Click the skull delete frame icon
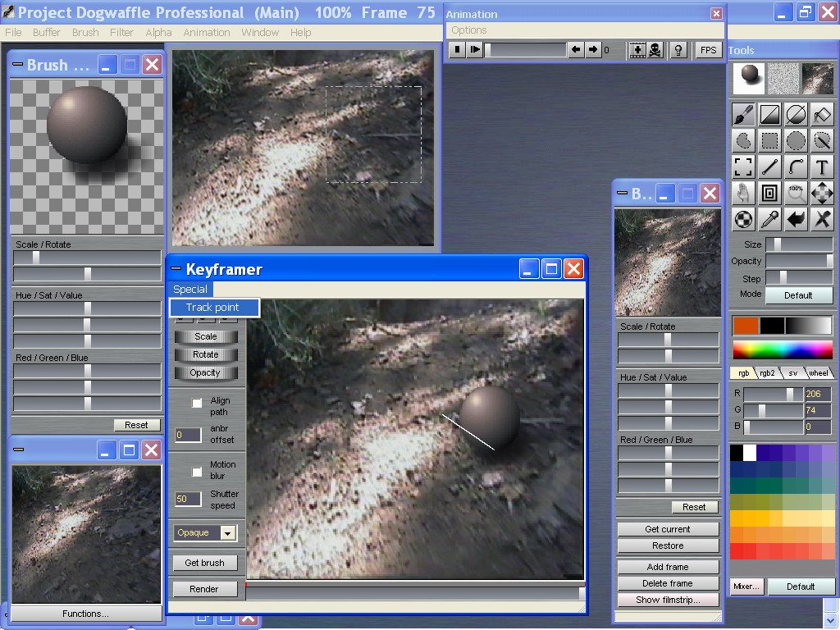Screen dimensions: 840x630 pyautogui.click(x=655, y=50)
